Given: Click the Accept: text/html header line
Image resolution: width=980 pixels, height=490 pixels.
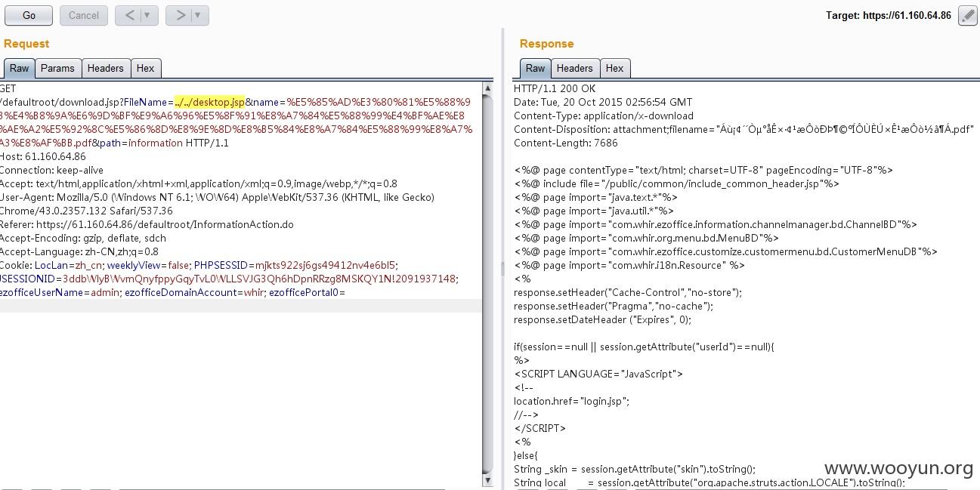Looking at the screenshot, I should tap(199, 183).
